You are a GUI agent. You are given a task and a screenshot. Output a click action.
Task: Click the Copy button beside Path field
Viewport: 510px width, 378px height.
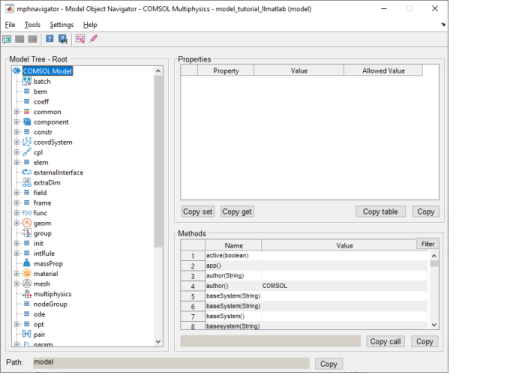(x=329, y=364)
